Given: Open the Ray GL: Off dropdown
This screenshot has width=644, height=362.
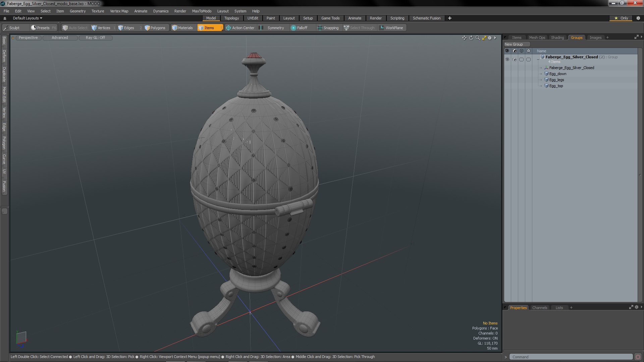Looking at the screenshot, I should pyautogui.click(x=95, y=38).
